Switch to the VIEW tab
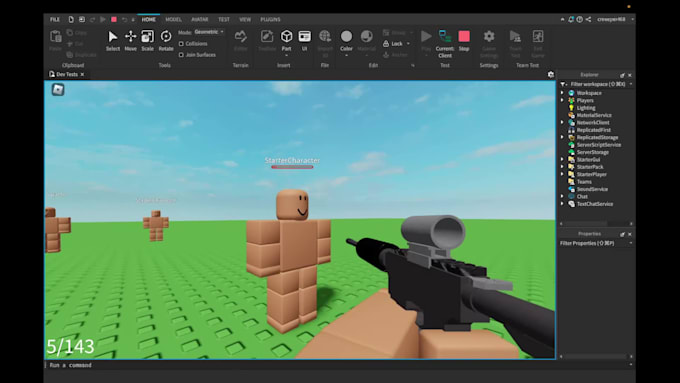Screen dimensions: 680x383 pyautogui.click(x=245, y=20)
